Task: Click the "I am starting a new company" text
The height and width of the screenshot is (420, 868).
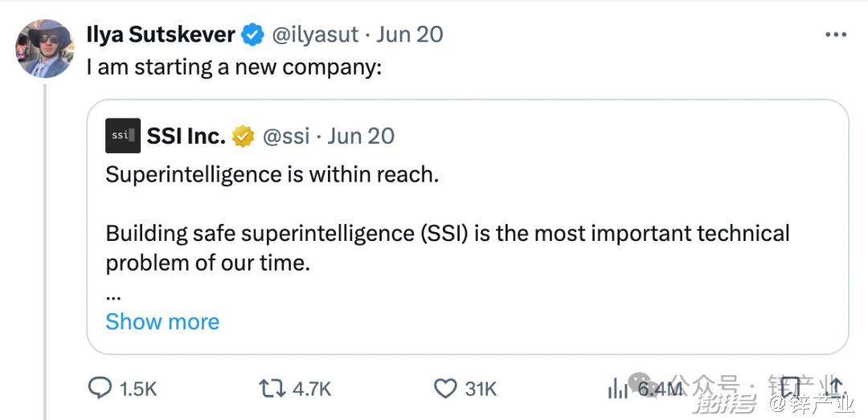Action: pyautogui.click(x=233, y=67)
